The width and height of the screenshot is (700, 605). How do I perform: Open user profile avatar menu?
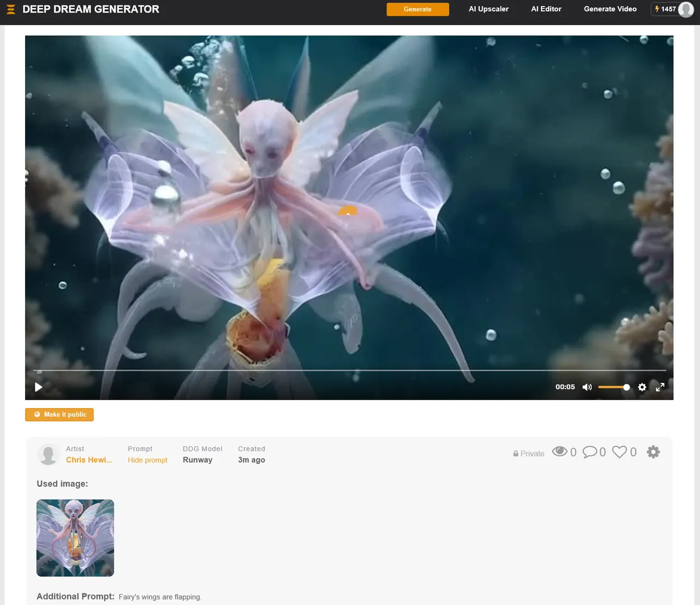click(x=686, y=9)
